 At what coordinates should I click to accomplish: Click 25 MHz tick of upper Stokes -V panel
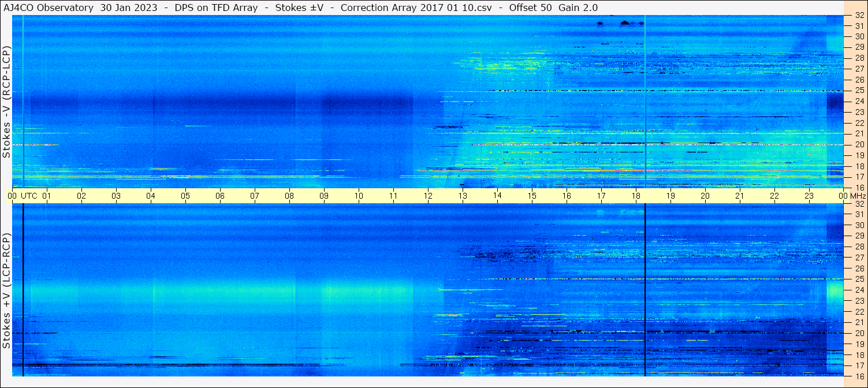(859, 90)
